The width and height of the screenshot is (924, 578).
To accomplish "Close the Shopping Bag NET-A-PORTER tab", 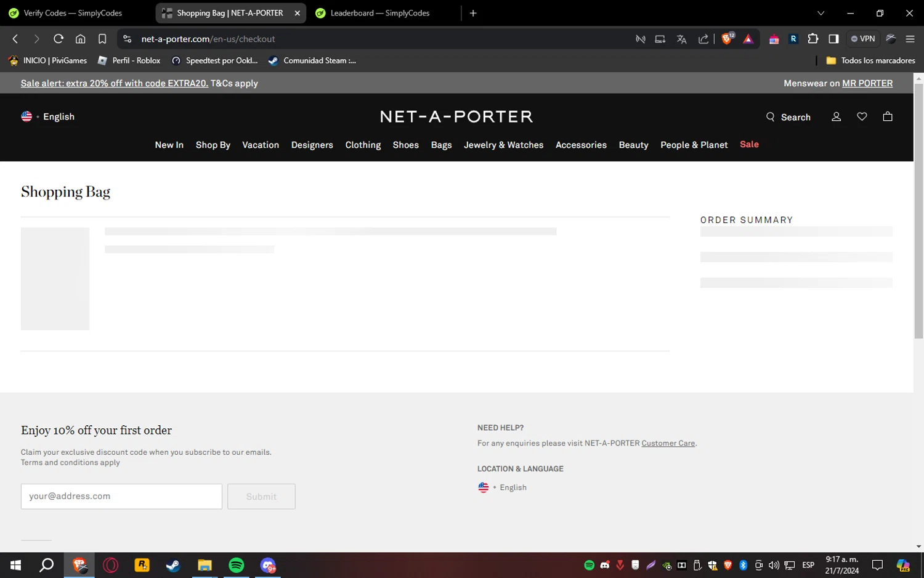I will click(x=298, y=13).
